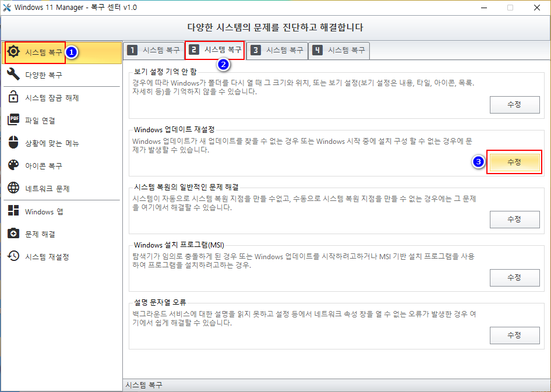
Task: Click the description starting 탐색기가 임의로 충돌하게
Action: pos(303,260)
